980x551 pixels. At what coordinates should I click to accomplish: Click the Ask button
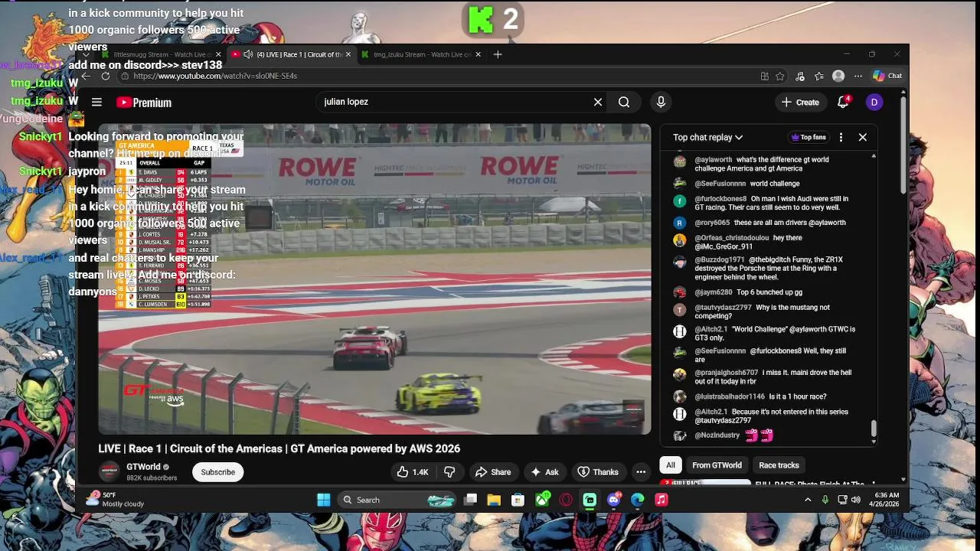(x=545, y=472)
